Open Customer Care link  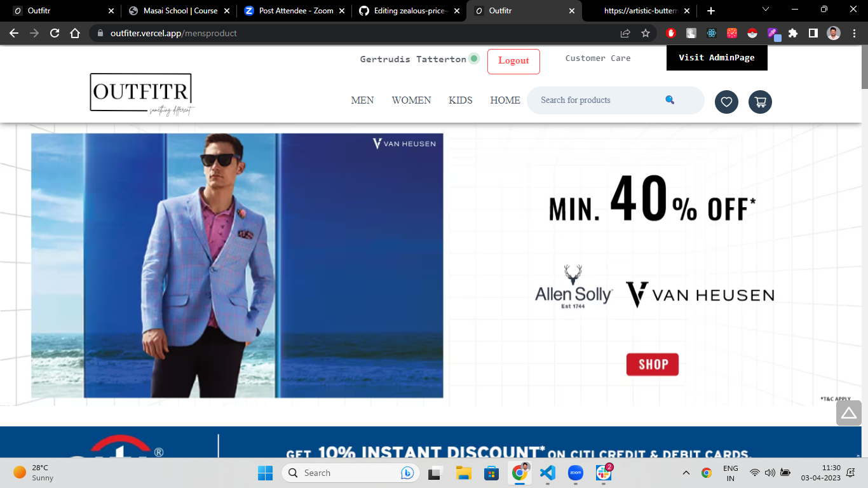(598, 58)
